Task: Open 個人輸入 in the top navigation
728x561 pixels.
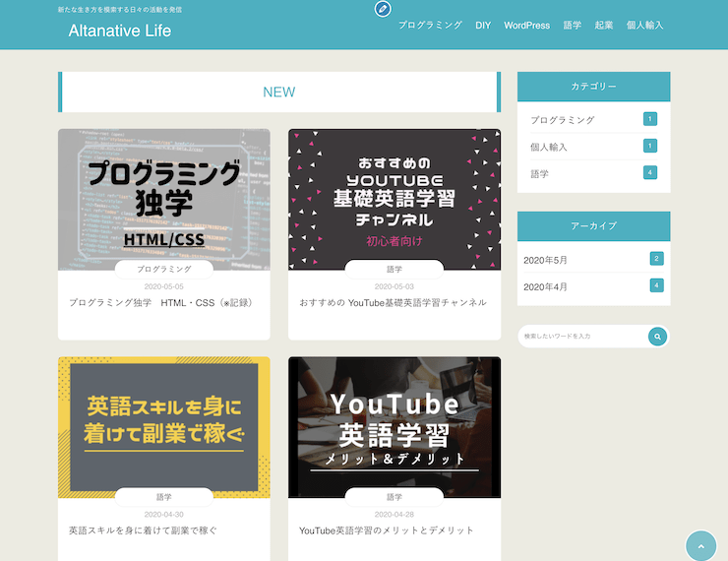Action: click(645, 26)
